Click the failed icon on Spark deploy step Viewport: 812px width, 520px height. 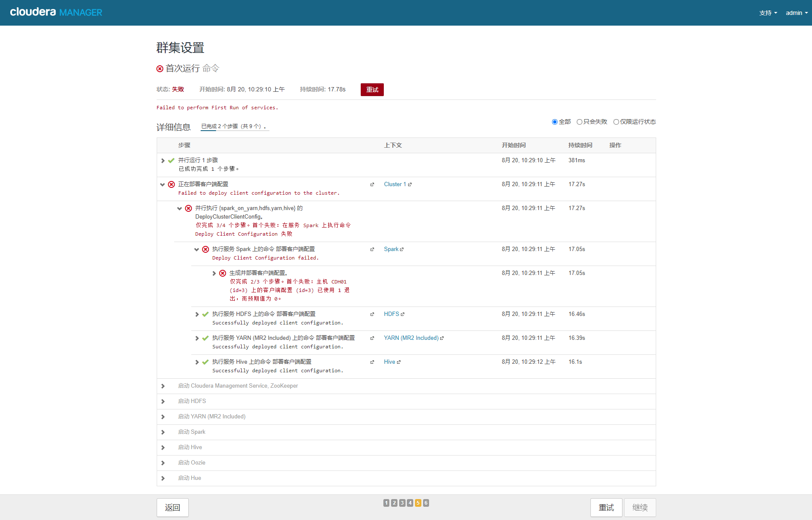[205, 249]
